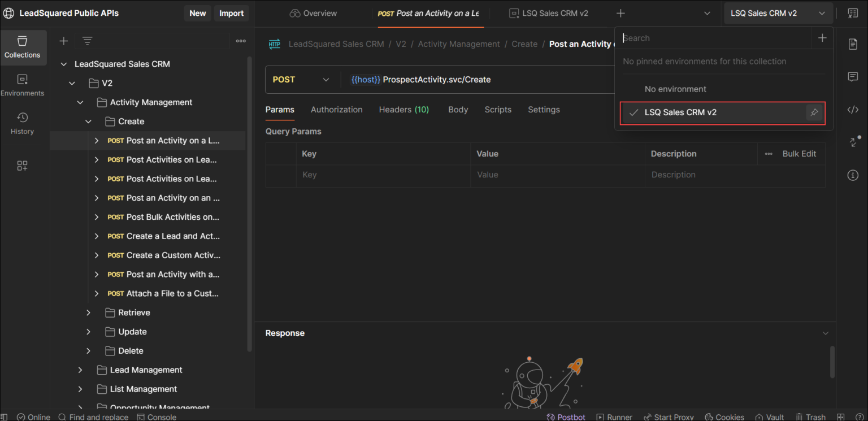Expand the Update folder

click(x=88, y=332)
